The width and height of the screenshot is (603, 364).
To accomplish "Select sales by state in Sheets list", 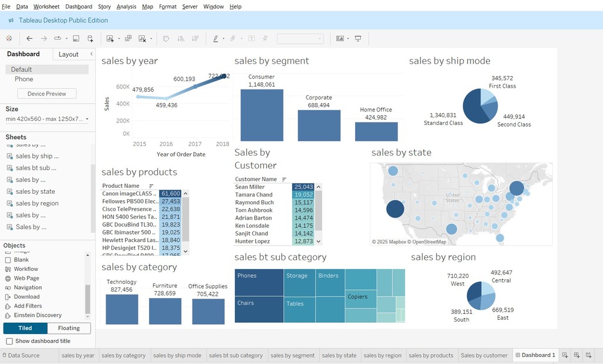I will click(35, 191).
